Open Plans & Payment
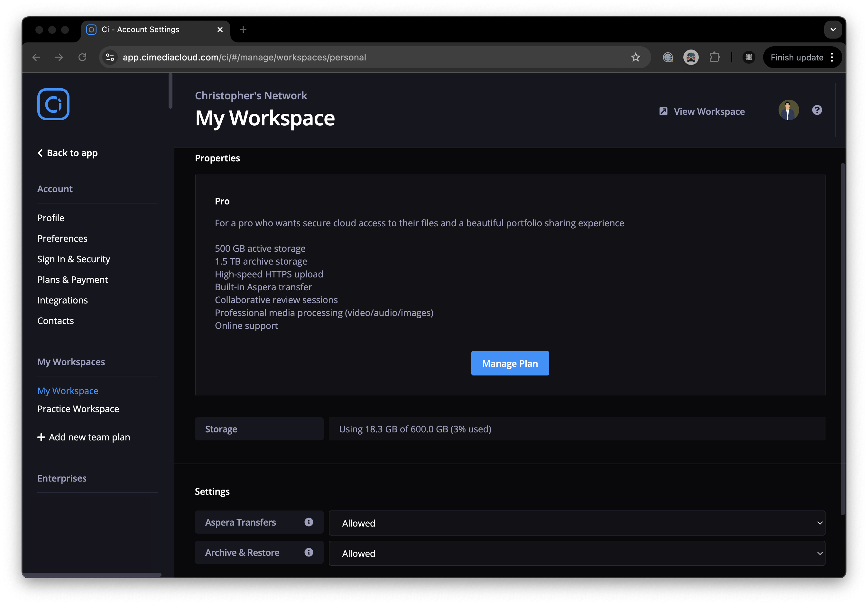The height and width of the screenshot is (605, 868). pos(73,279)
